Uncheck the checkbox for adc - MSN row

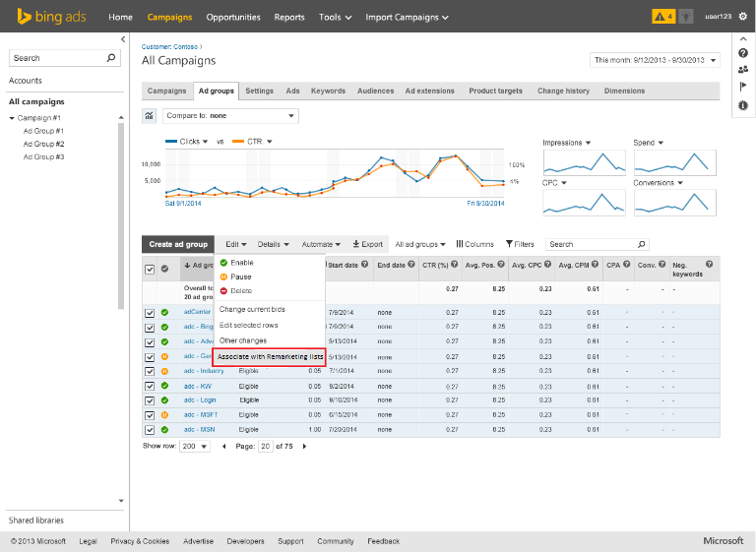click(150, 429)
